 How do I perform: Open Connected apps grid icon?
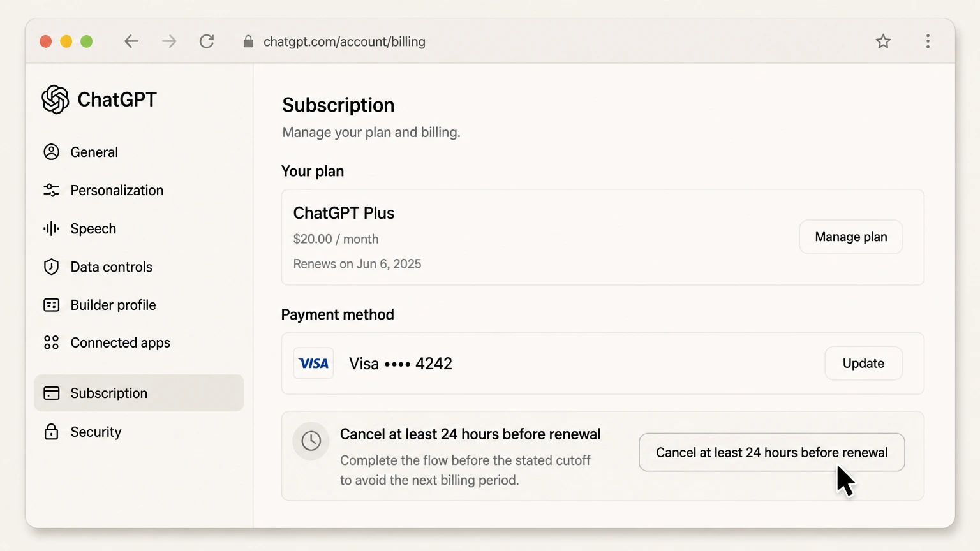(x=52, y=342)
